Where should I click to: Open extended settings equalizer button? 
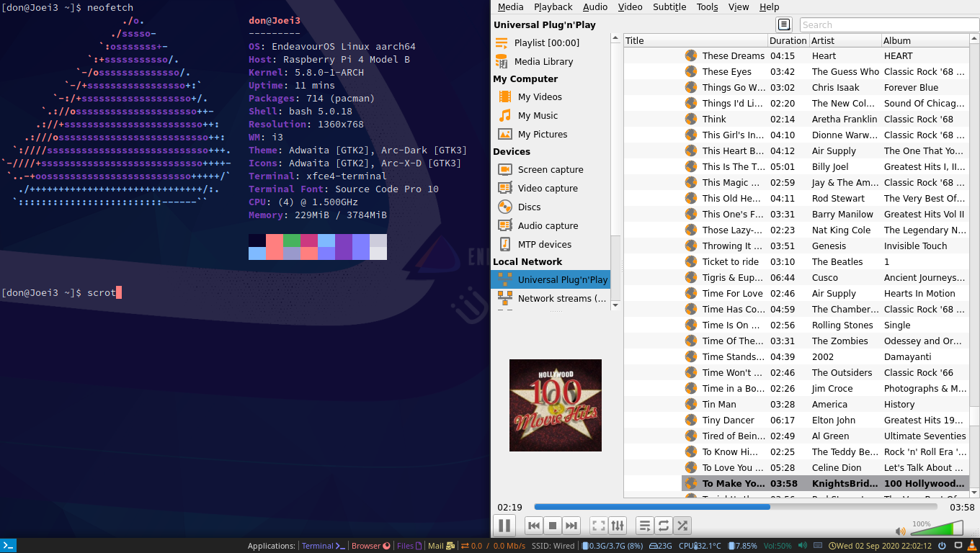coord(618,526)
